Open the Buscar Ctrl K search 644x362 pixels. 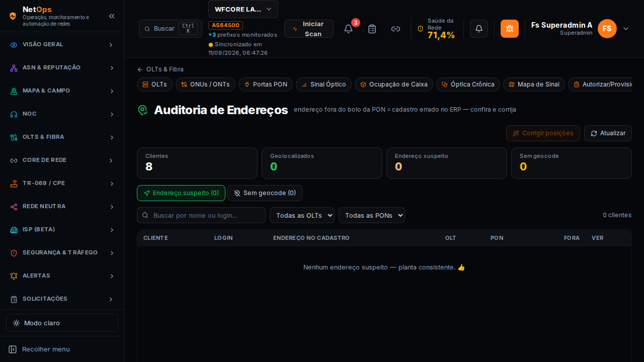pyautogui.click(x=171, y=29)
